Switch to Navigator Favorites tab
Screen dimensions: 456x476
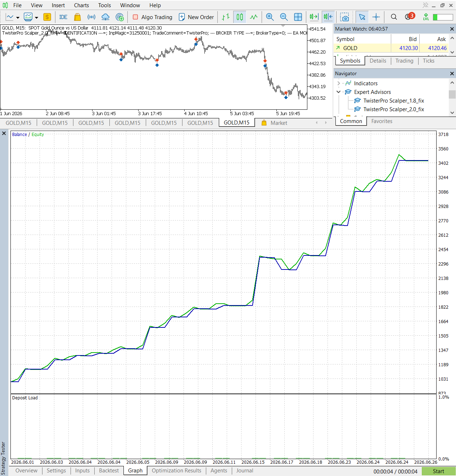(382, 121)
